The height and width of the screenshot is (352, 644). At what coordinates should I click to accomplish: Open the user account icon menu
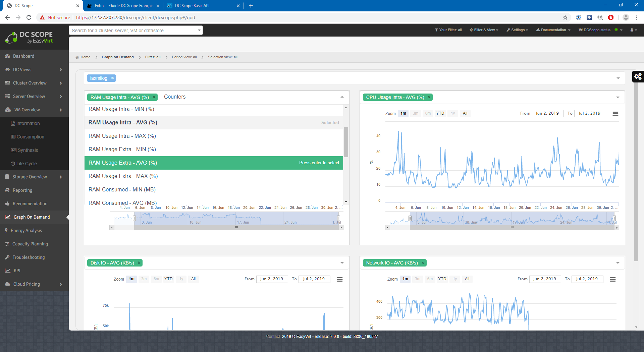coord(633,30)
